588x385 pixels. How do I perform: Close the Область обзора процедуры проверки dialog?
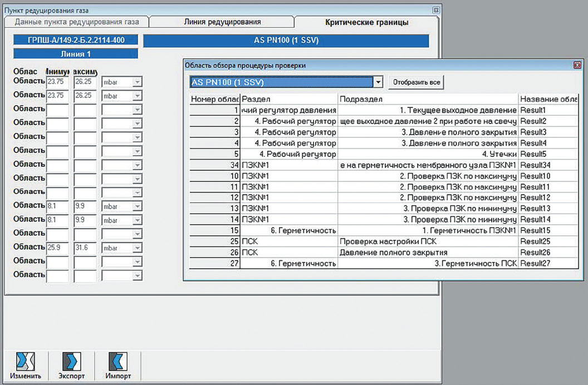577,65
